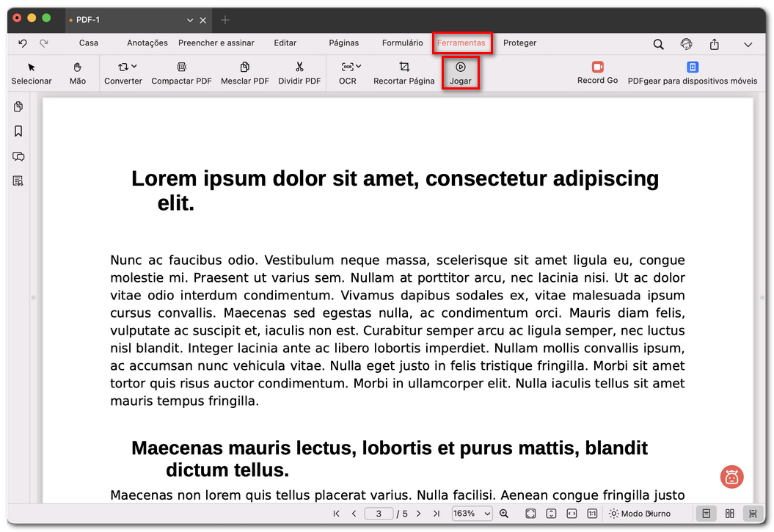Start Record Go
774x532 pixels.
click(x=597, y=73)
